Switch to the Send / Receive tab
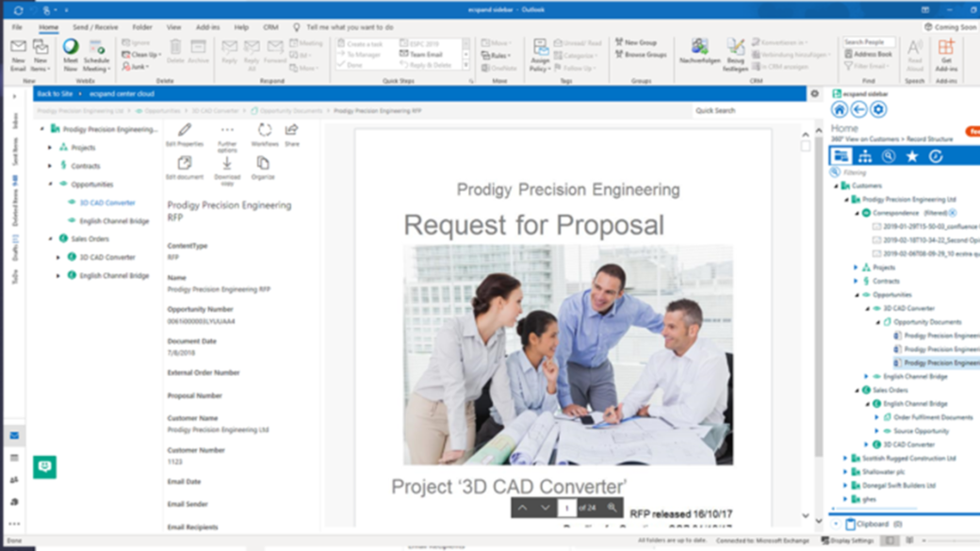 [95, 27]
